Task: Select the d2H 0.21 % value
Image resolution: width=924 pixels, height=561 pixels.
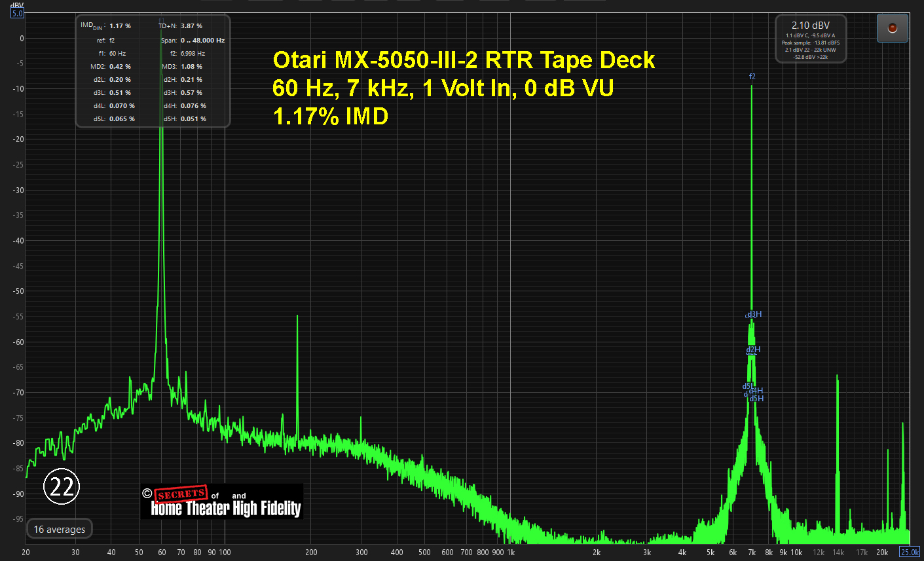Action: [x=191, y=80]
